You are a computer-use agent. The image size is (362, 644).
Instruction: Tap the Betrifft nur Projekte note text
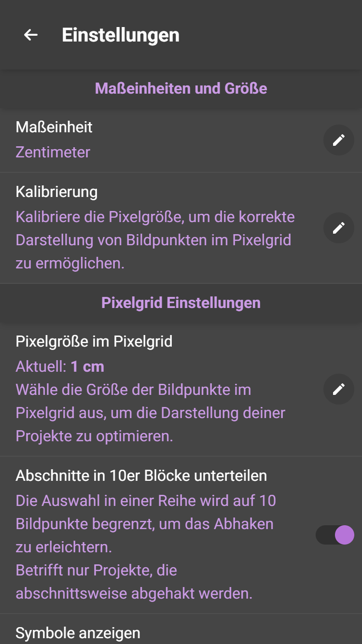pyautogui.click(x=97, y=570)
